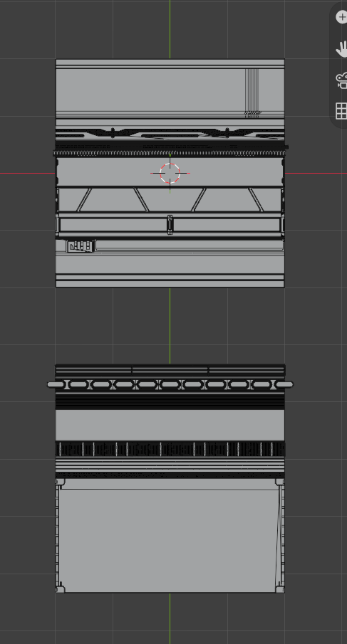Click the zoom magnifier plus icon
Viewport: 347px width, 644px height.
click(341, 17)
